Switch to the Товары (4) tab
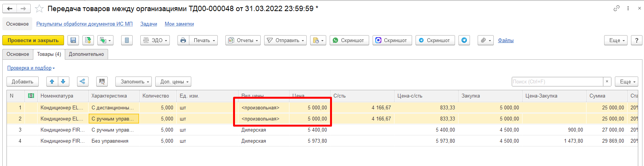Screen dimensions: 644x166 click(x=49, y=54)
